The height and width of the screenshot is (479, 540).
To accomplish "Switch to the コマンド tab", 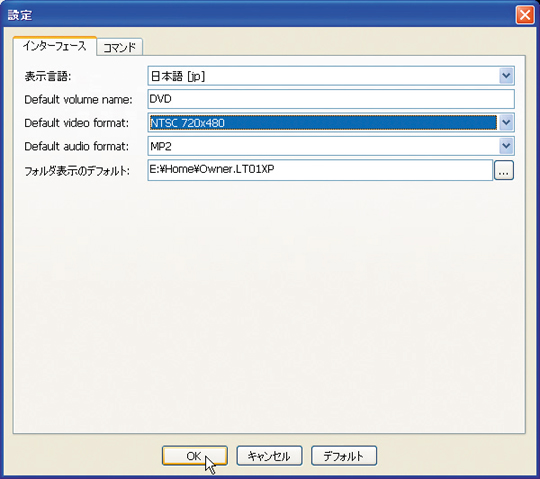I will 120,47.
